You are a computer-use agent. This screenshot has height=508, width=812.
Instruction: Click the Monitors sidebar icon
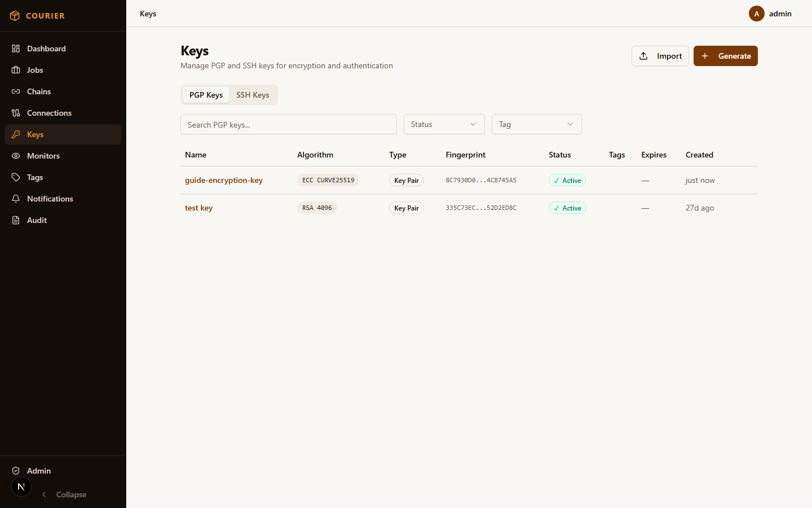tap(43, 156)
